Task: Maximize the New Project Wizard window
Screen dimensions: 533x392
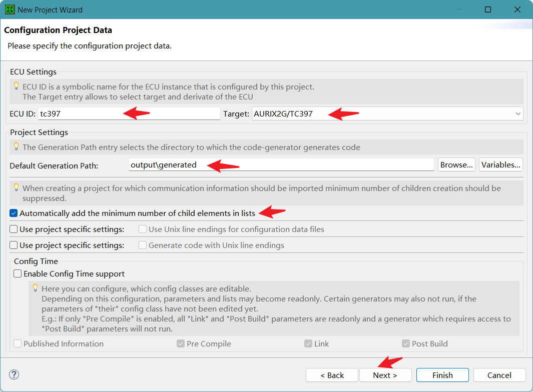Action: [488, 9]
